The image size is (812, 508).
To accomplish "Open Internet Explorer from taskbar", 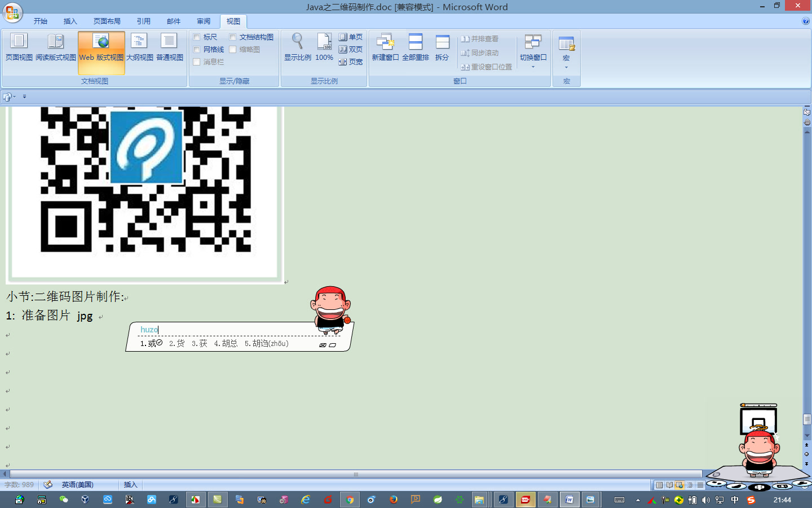I will point(306,500).
